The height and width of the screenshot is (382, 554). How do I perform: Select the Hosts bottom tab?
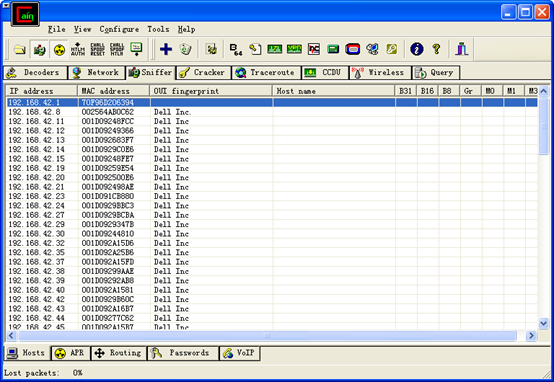pyautogui.click(x=27, y=353)
